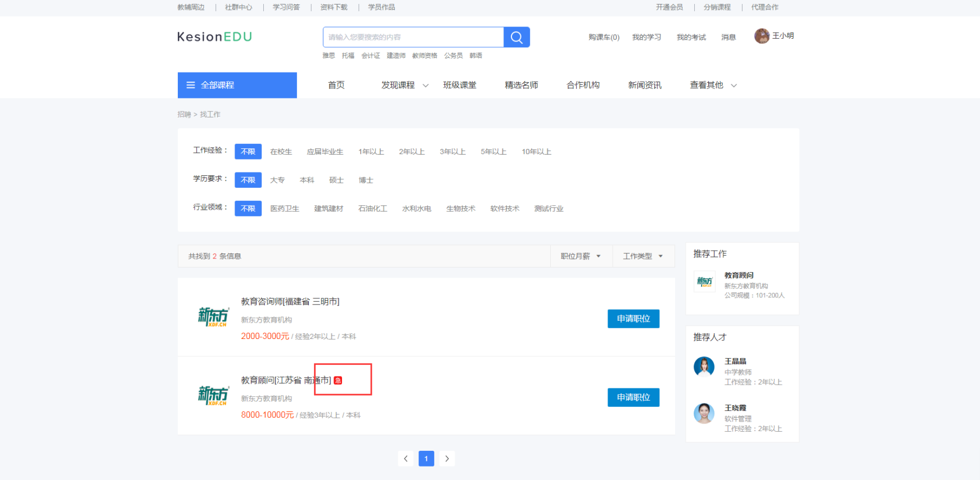Click Wang Xiaoming's user avatar
This screenshot has width=980, height=480.
pos(762,36)
